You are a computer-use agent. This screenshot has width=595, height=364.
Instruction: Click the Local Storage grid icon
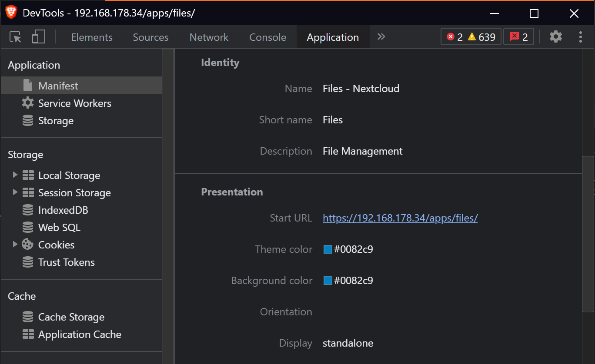(28, 175)
